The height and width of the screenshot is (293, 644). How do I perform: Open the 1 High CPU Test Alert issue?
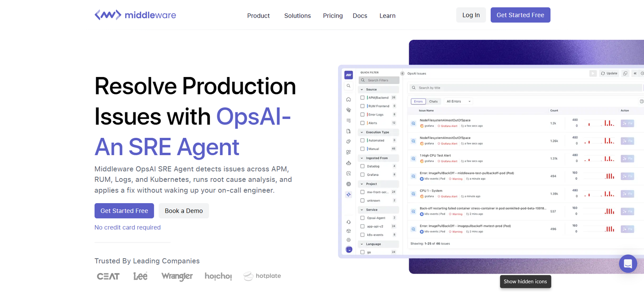point(436,155)
